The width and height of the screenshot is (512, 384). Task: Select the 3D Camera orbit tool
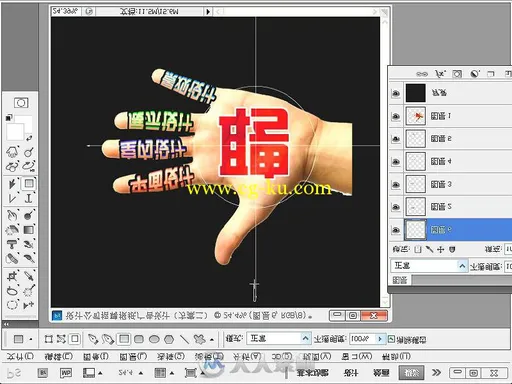tap(29, 166)
